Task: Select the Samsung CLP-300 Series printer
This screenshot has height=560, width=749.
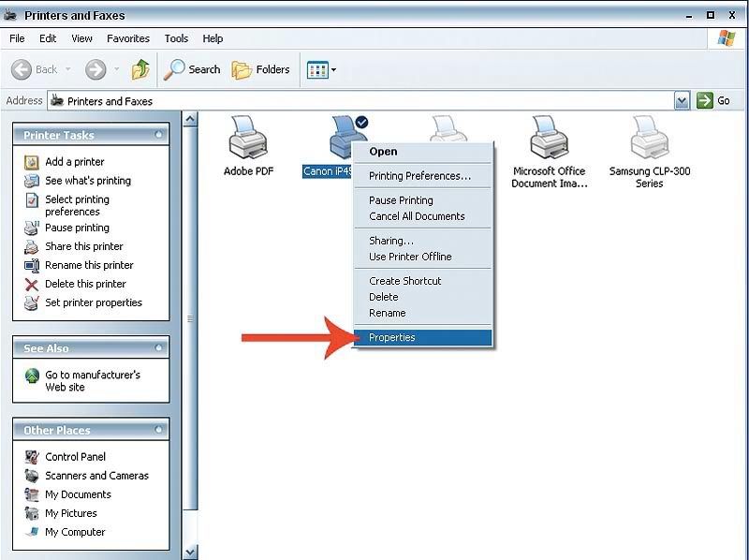Action: pos(649,140)
